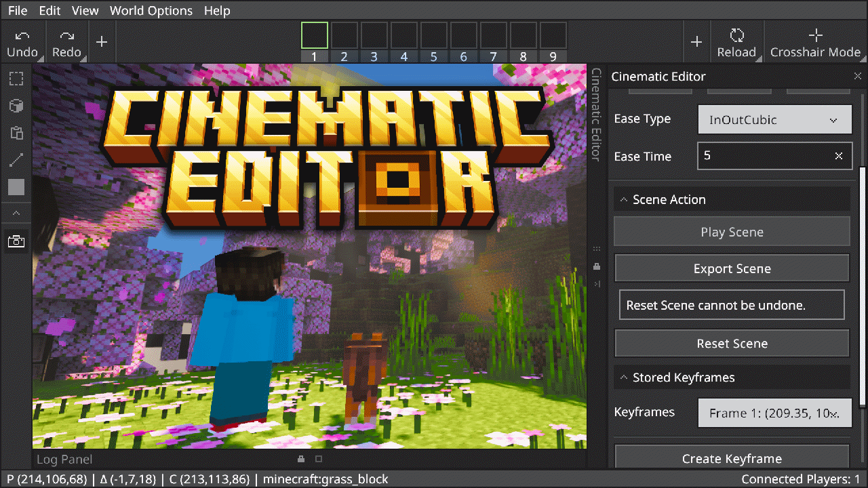Open the camera Cinematic Editor tool

[16, 241]
